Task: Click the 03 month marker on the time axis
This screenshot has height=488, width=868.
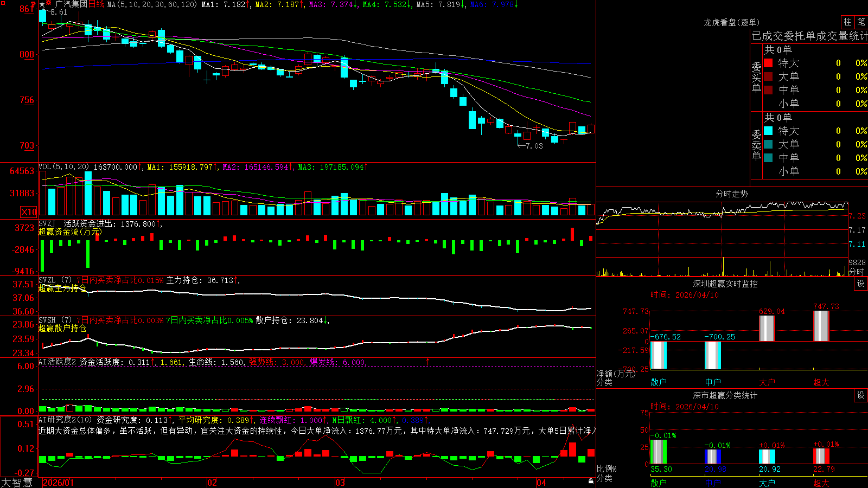Action: point(340,483)
